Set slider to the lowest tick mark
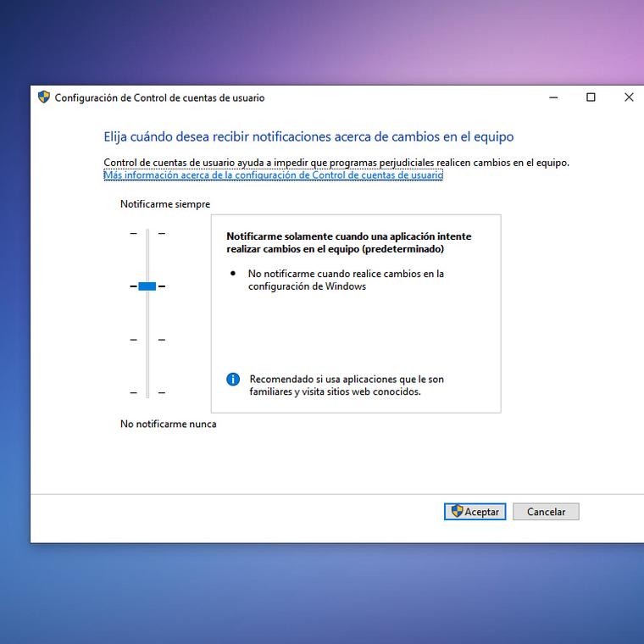 tap(147, 392)
